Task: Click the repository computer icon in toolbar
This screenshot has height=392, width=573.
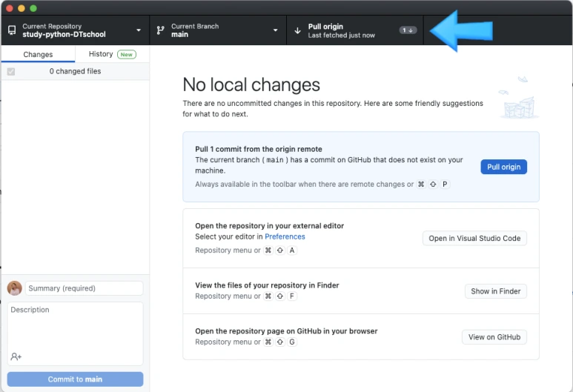Action: pyautogui.click(x=12, y=30)
